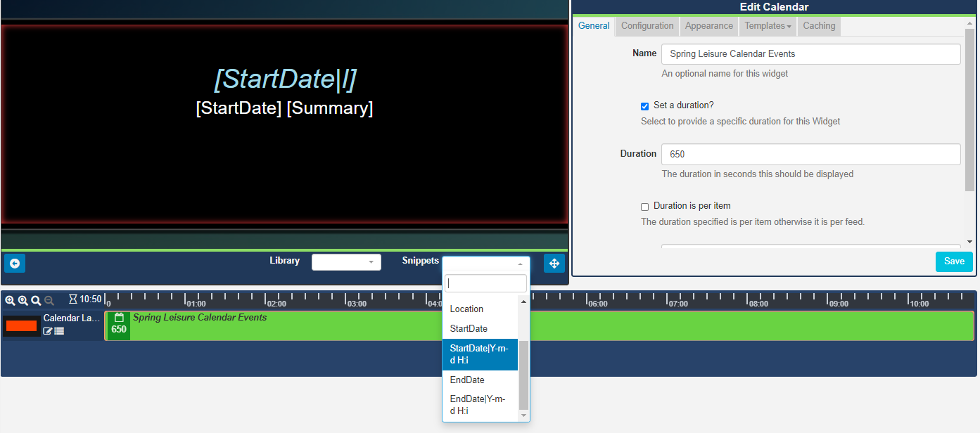Uncheck the Set a duration checkbox
The image size is (980, 433).
tap(644, 106)
